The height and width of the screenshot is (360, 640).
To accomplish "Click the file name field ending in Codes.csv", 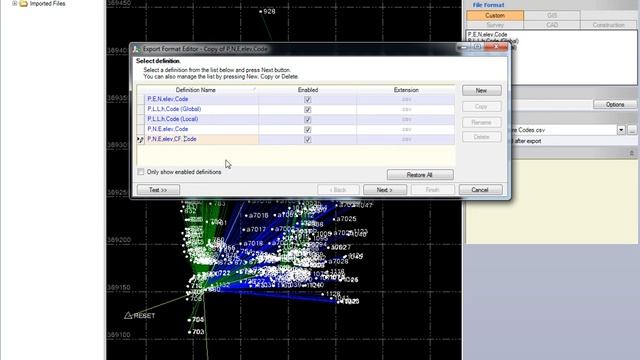I will point(563,130).
